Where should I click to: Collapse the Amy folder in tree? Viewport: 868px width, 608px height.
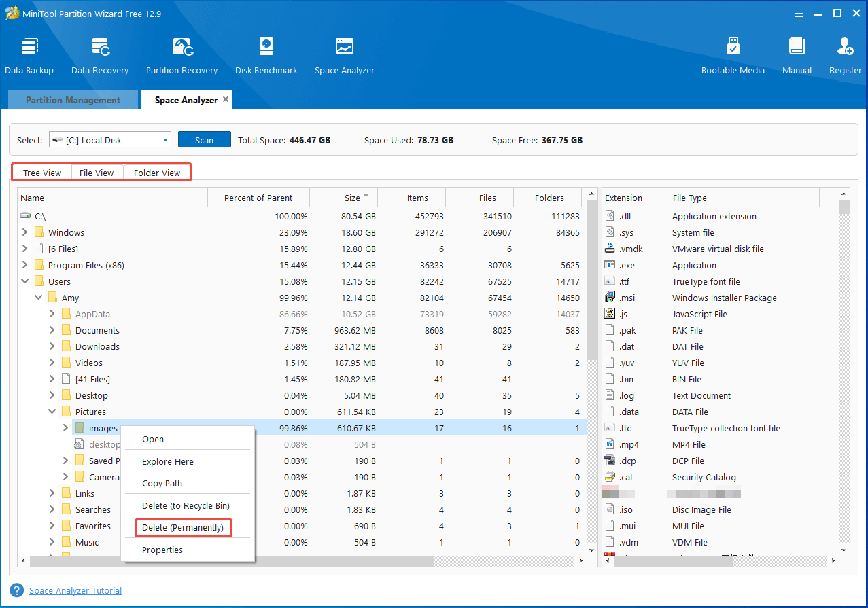click(x=38, y=298)
